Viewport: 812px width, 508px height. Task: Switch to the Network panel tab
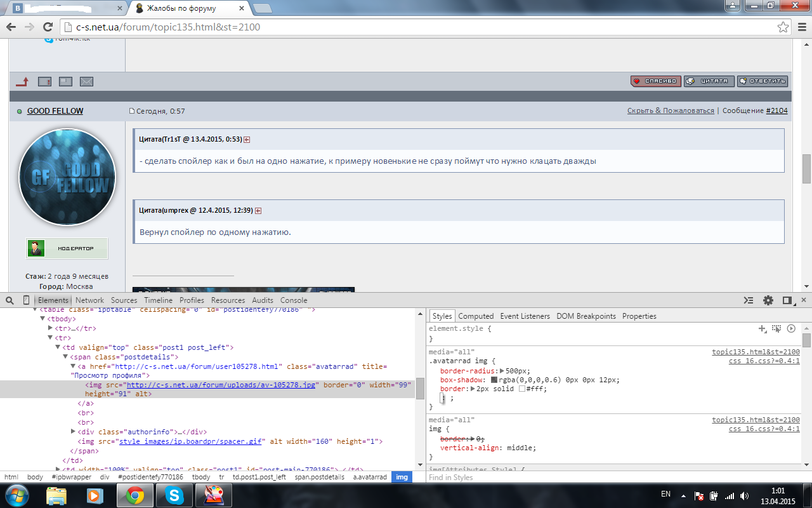point(89,300)
